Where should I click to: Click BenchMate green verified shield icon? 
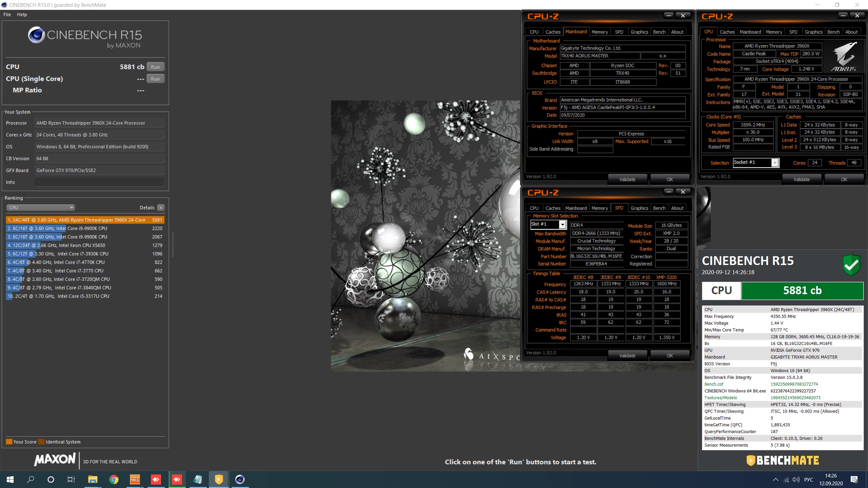[851, 265]
